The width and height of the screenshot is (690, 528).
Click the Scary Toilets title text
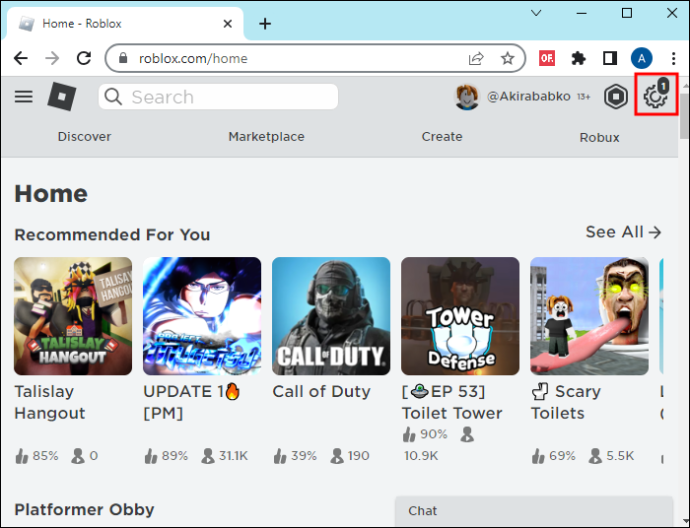[x=566, y=402]
